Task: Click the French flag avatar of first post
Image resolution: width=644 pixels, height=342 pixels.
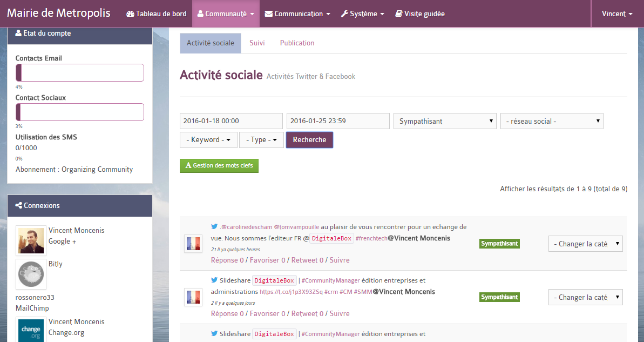Action: coord(193,244)
